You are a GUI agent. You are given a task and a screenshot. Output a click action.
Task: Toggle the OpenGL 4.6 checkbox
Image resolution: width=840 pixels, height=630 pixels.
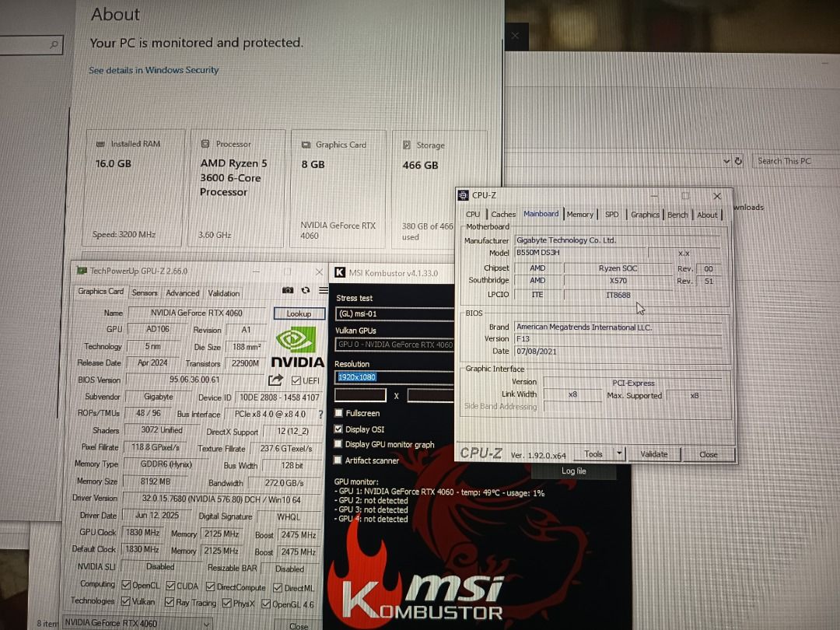click(266, 604)
